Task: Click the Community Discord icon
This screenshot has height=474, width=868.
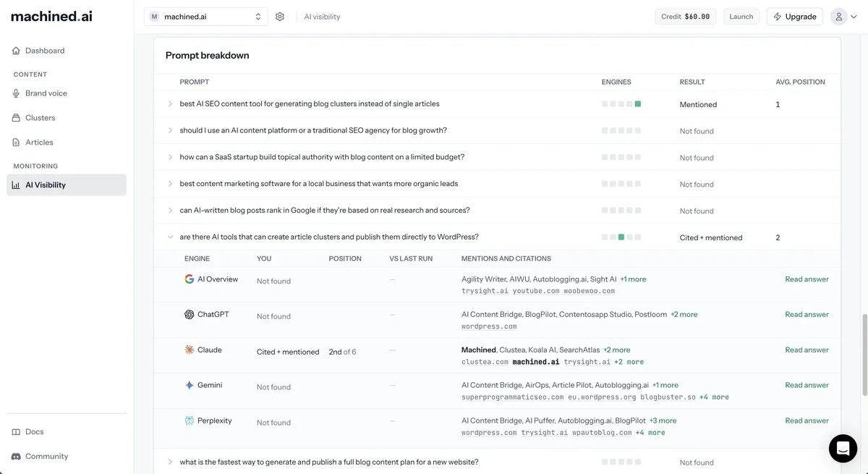Action: pos(16,457)
